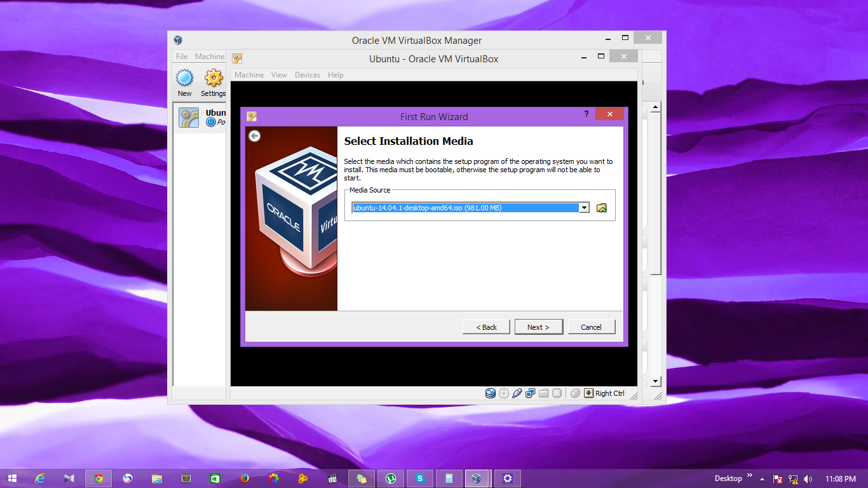Image resolution: width=868 pixels, height=488 pixels.
Task: Click the wizard back arrow icon
Action: point(254,136)
